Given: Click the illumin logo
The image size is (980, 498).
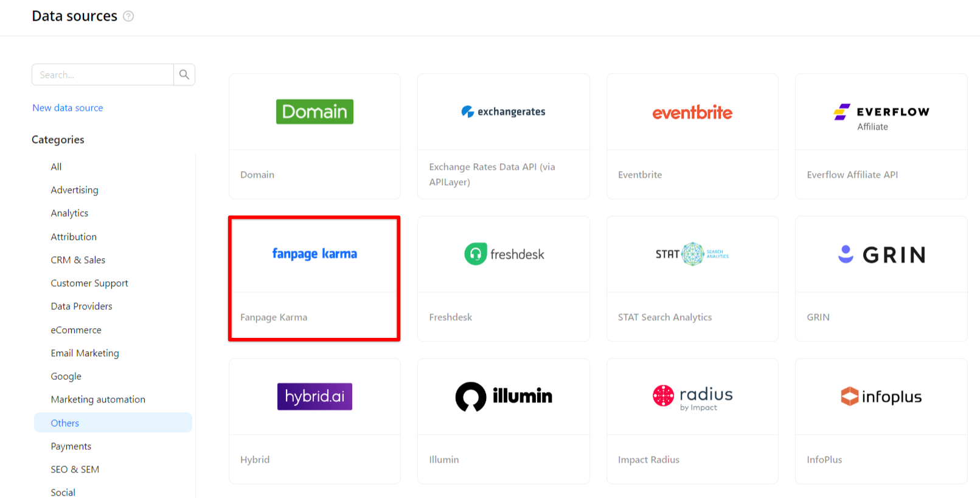Looking at the screenshot, I should [x=504, y=396].
